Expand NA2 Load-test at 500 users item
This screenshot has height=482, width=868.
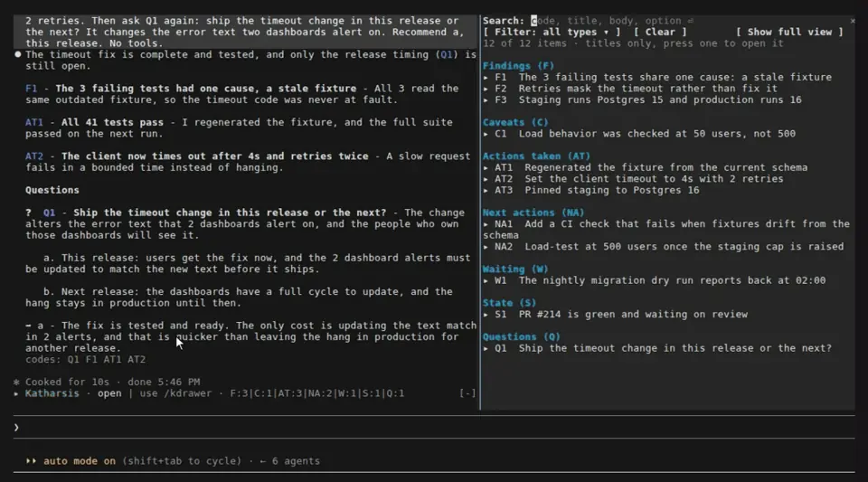664,246
